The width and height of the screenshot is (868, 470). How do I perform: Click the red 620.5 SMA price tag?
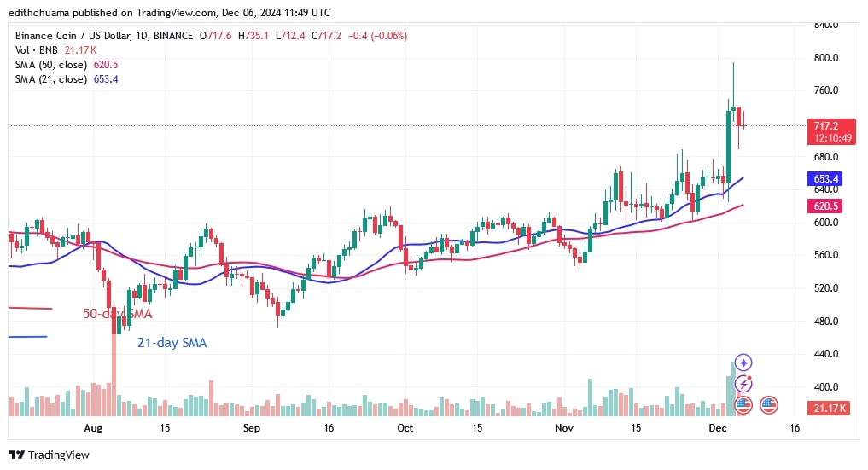tap(825, 206)
